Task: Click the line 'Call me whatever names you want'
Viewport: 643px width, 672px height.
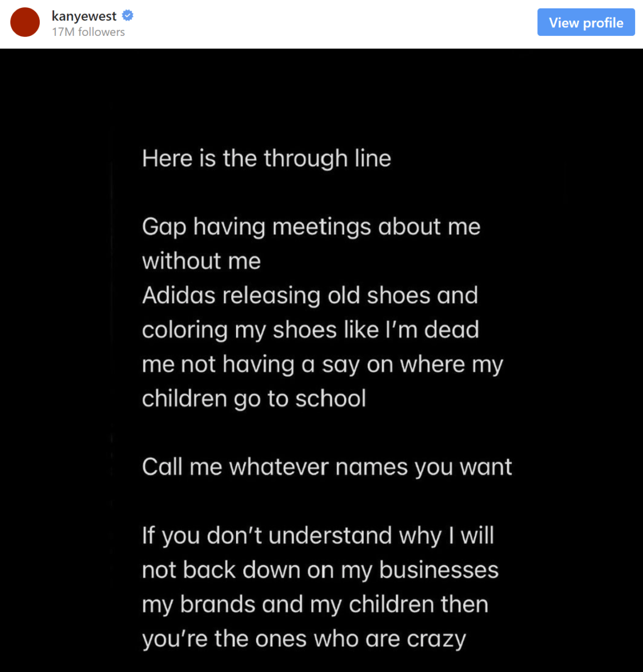Action: [327, 467]
